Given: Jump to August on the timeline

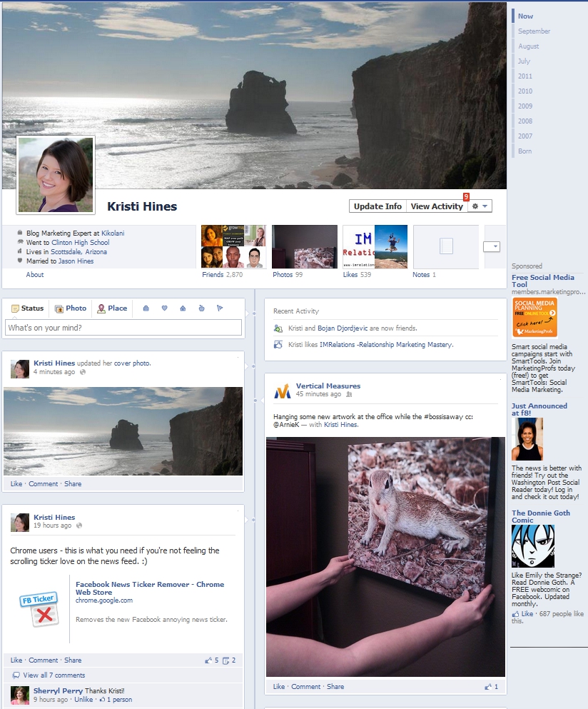Looking at the screenshot, I should [528, 46].
